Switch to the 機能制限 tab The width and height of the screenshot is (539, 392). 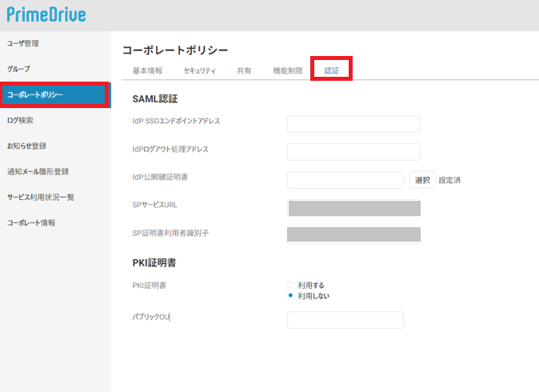point(287,70)
